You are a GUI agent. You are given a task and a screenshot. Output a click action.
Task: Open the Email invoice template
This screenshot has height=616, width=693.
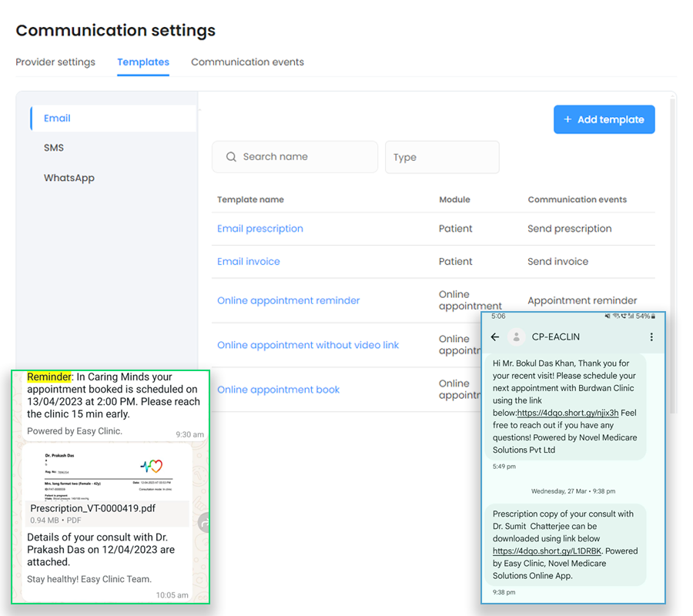(249, 262)
